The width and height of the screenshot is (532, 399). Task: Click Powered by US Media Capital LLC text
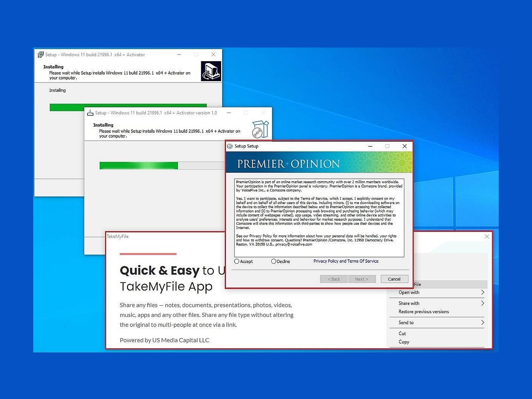[x=165, y=340]
